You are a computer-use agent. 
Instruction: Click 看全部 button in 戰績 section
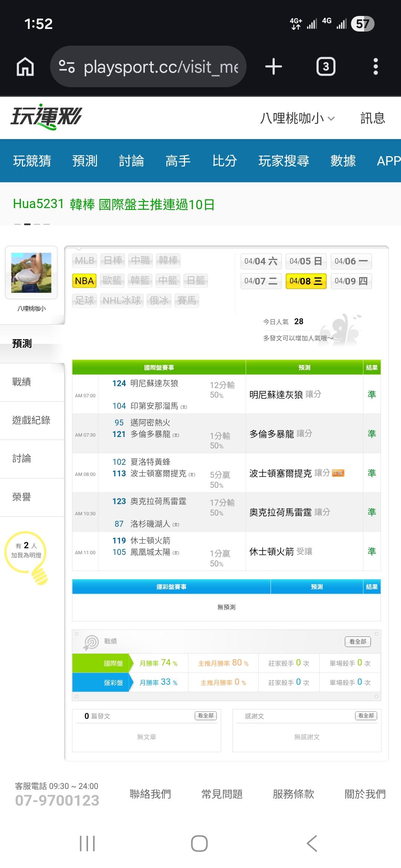358,641
